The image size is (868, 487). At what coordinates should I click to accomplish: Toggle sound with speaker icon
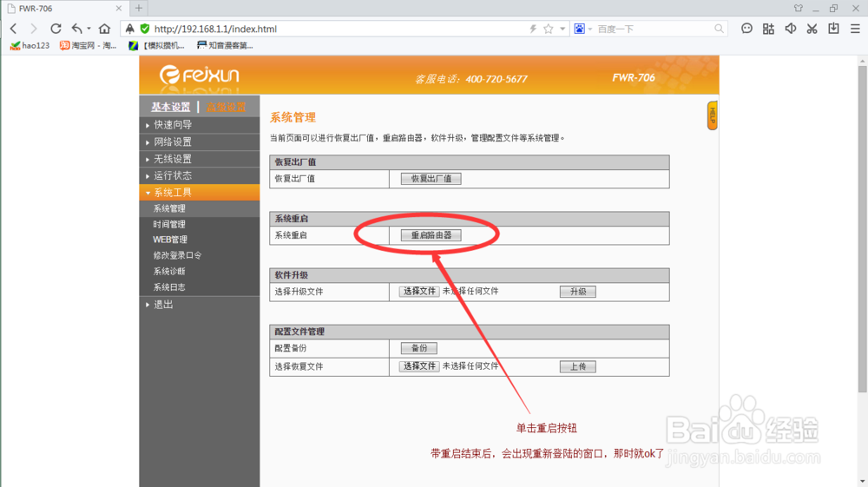click(791, 29)
